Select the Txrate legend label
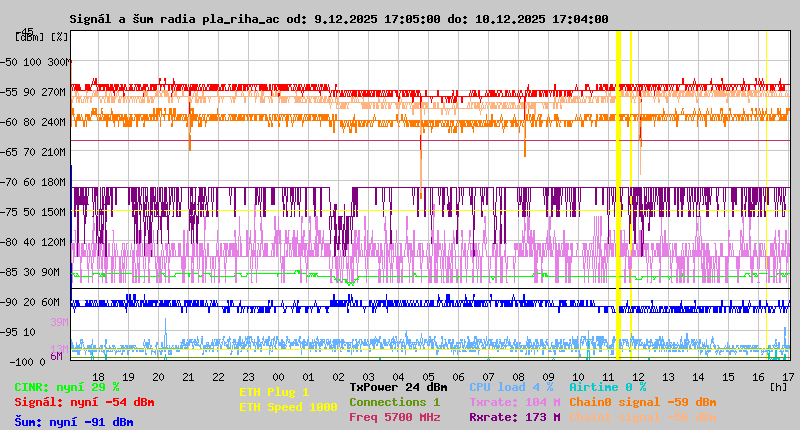The height and width of the screenshot is (430, 800). tap(514, 402)
